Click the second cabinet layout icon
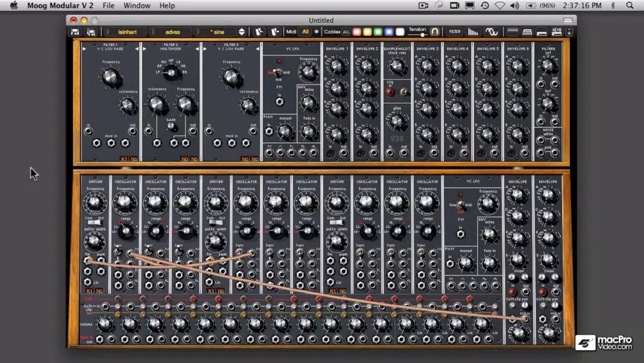Image resolution: width=644 pixels, height=363 pixels. [x=527, y=32]
